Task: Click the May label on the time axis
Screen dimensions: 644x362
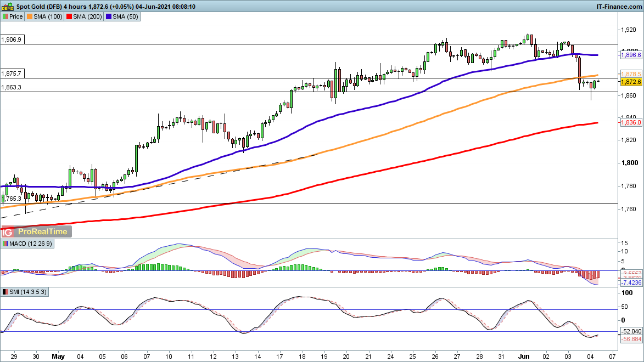Action: click(59, 356)
